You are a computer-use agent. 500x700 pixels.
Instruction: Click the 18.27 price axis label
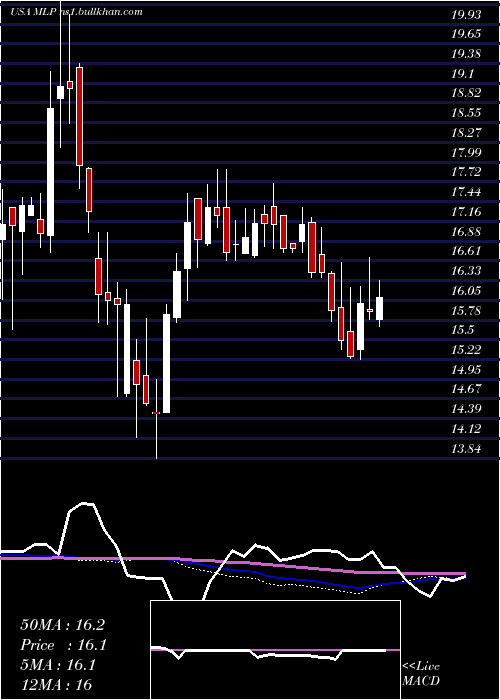(467, 133)
